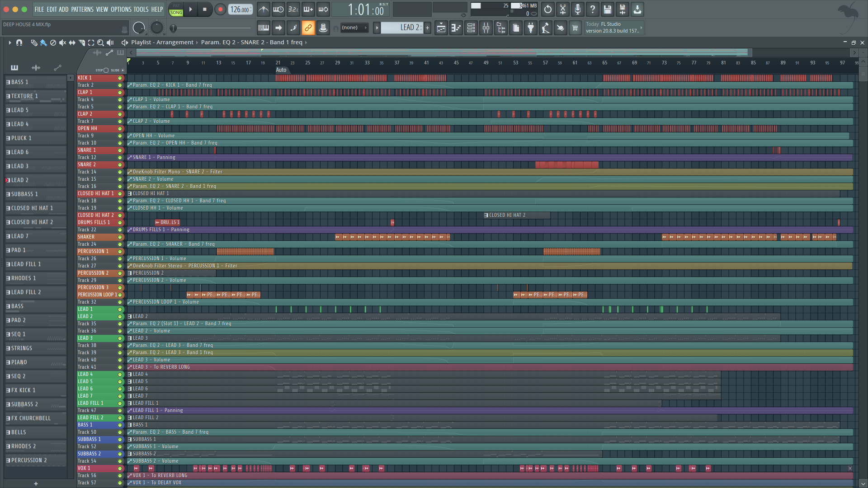Open the Piano roll view icon
Image resolution: width=868 pixels, height=488 pixels.
coord(456,28)
